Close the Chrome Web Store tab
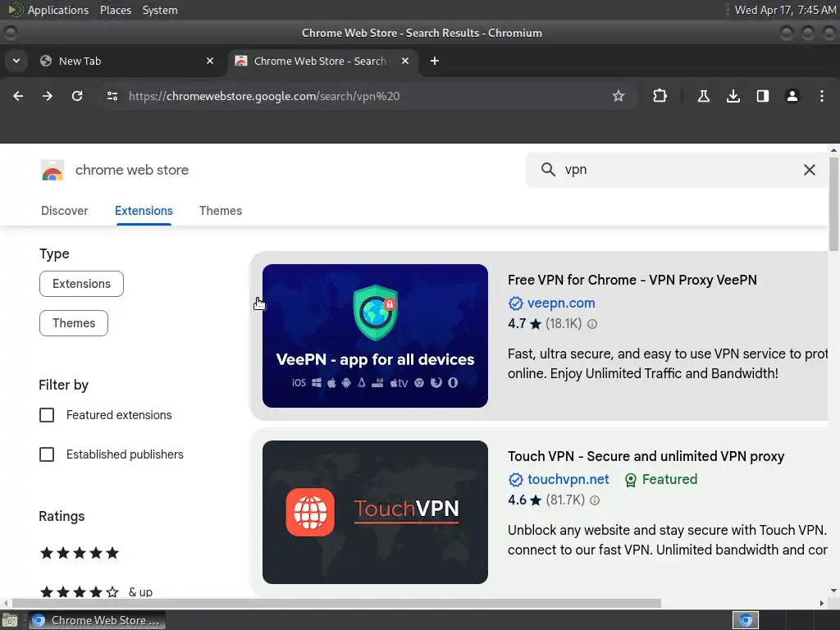The width and height of the screenshot is (840, 630). [x=405, y=61]
